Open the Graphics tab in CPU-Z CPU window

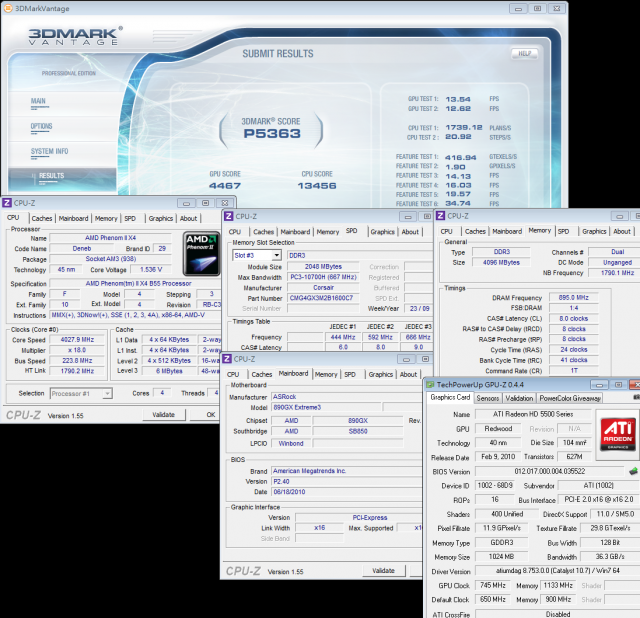click(x=161, y=218)
